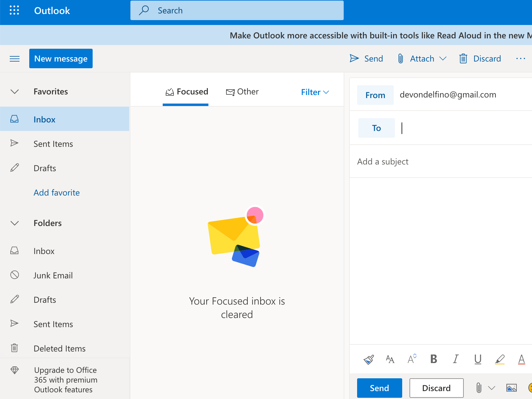Apply the red font color

(x=522, y=359)
